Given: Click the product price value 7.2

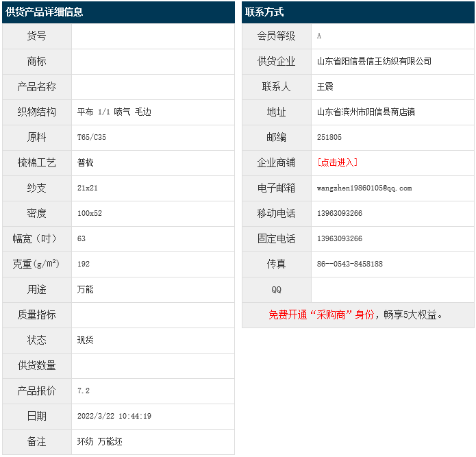Looking at the screenshot, I should (84, 391).
